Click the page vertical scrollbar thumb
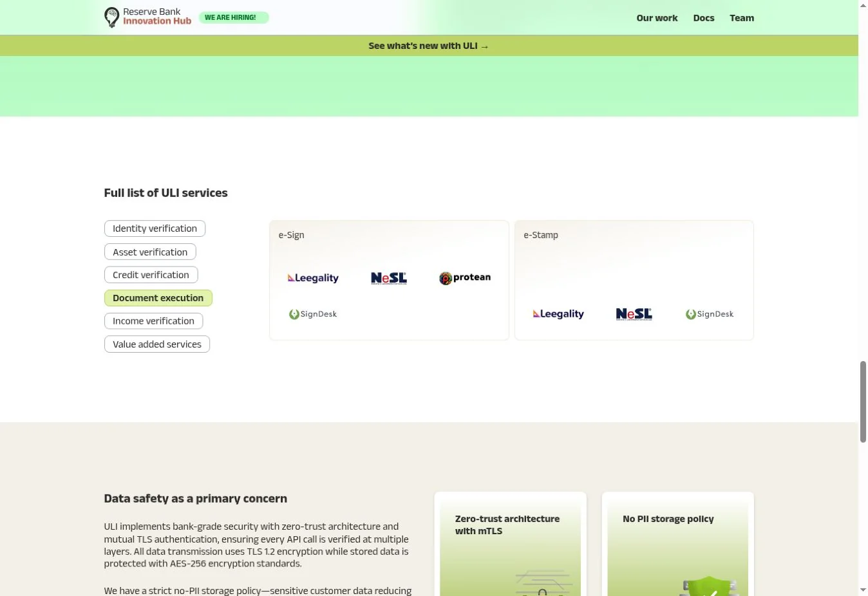This screenshot has width=868, height=596. pyautogui.click(x=863, y=402)
